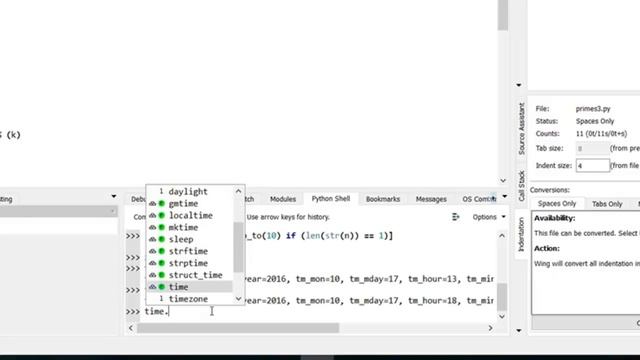Click the shell horizontal scroll-right arrow
The height and width of the screenshot is (360, 640).
tap(490, 328)
